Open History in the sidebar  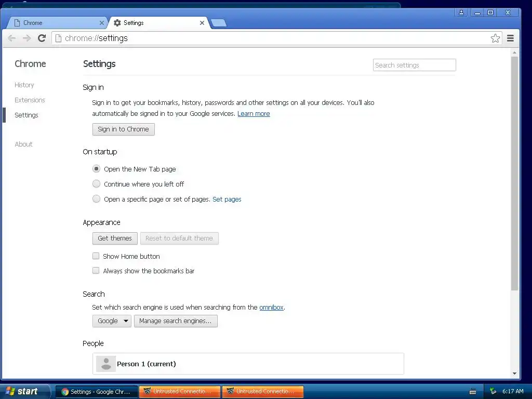click(x=24, y=85)
